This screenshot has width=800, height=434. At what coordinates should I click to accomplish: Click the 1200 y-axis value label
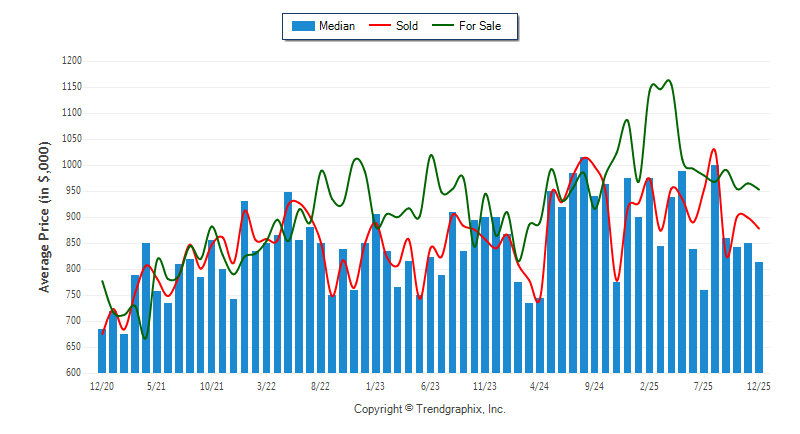coord(69,61)
